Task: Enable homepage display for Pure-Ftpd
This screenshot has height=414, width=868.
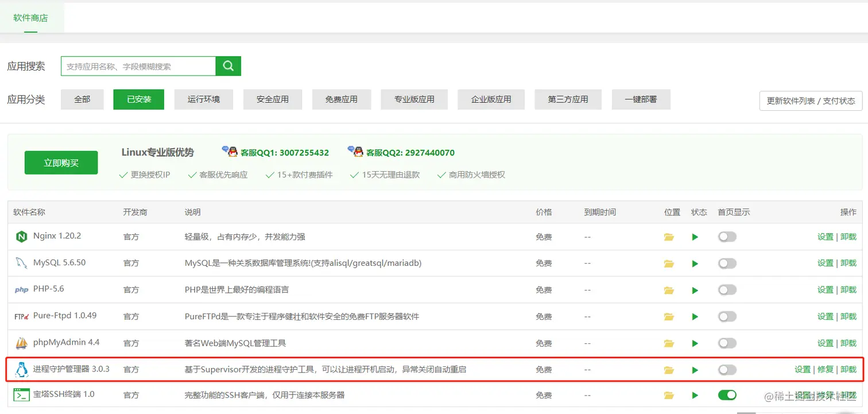Action: 727,316
